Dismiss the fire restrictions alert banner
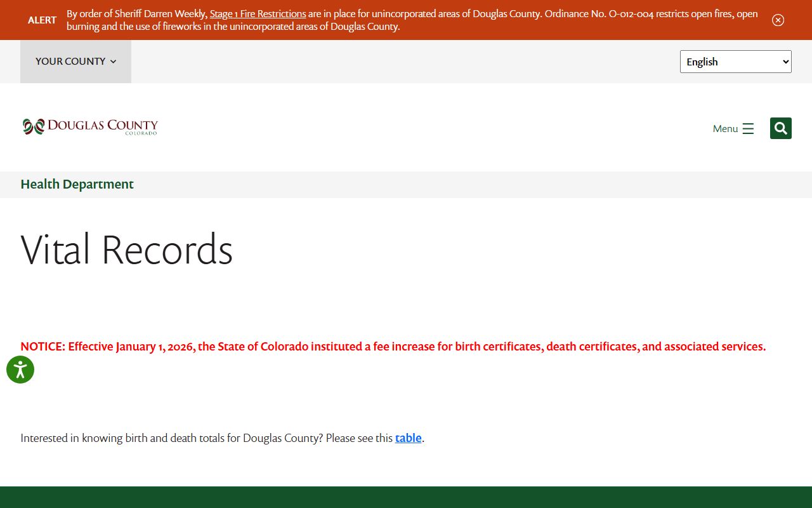Viewport: 812px width, 508px height. [778, 20]
